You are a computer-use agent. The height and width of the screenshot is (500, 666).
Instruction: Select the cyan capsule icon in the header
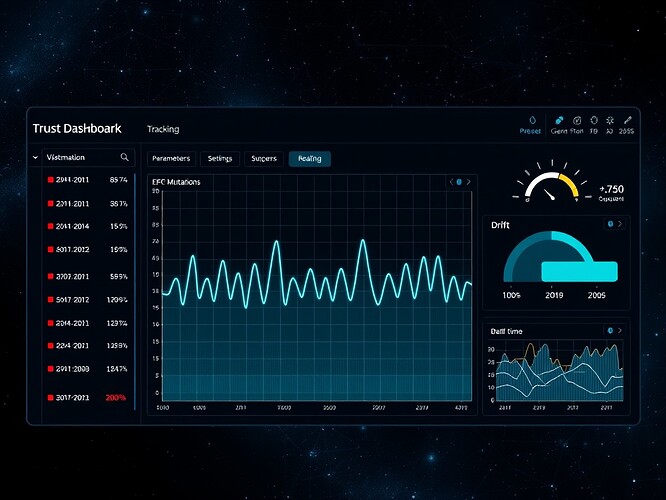559,121
